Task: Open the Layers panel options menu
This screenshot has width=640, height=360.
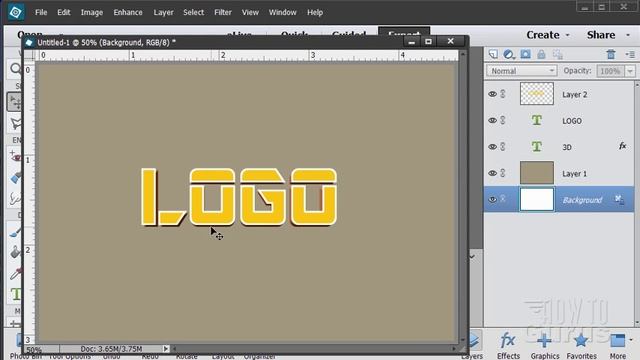Action: coord(630,54)
